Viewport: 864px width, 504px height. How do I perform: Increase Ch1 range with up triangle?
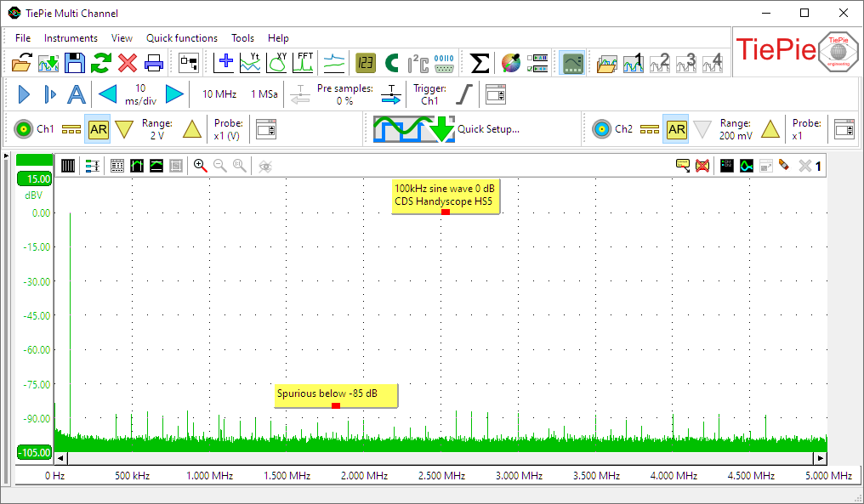192,129
